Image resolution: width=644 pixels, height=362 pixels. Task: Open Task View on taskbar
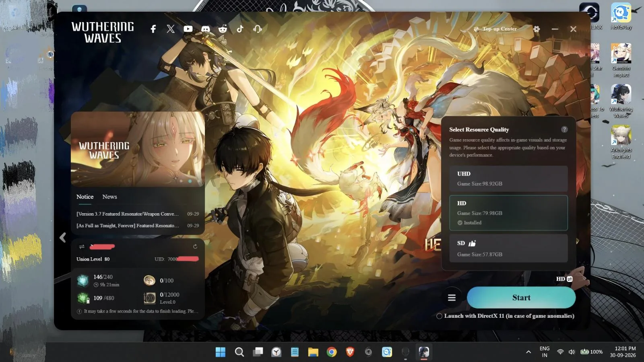click(258, 352)
